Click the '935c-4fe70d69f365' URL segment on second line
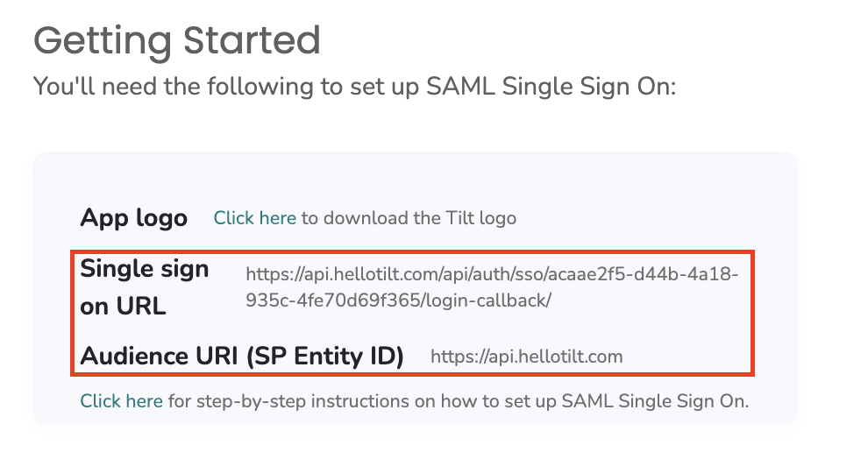The image size is (868, 452). (334, 300)
